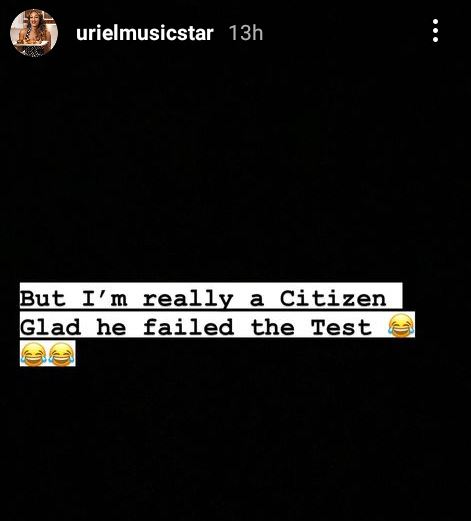
Task: Click the word I'm in the first line
Action: (105, 298)
